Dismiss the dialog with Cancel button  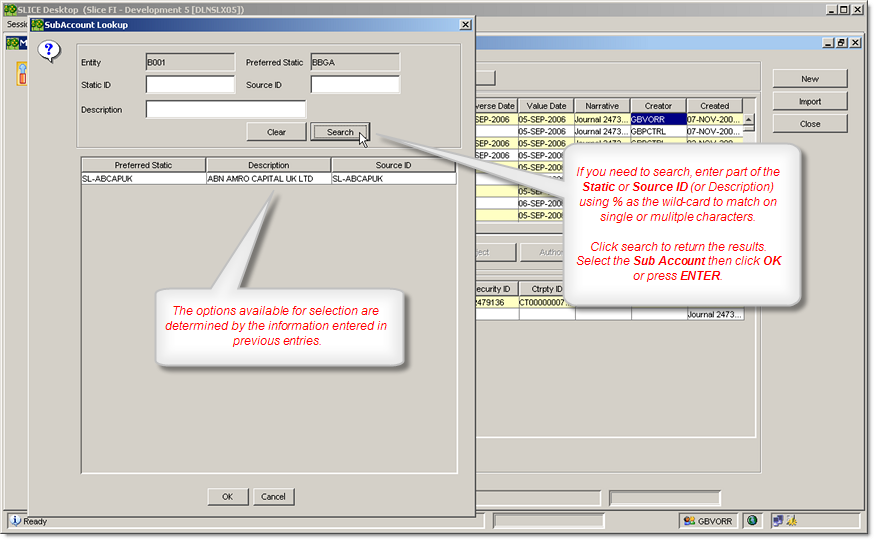point(273,496)
